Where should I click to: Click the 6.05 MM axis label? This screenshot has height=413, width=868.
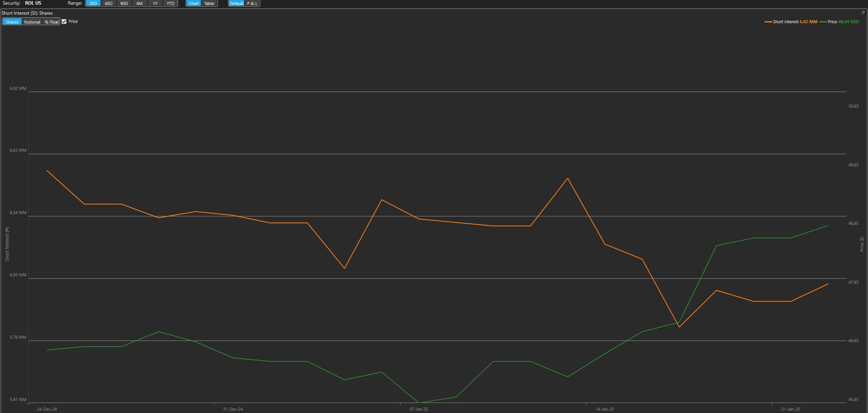coord(18,275)
